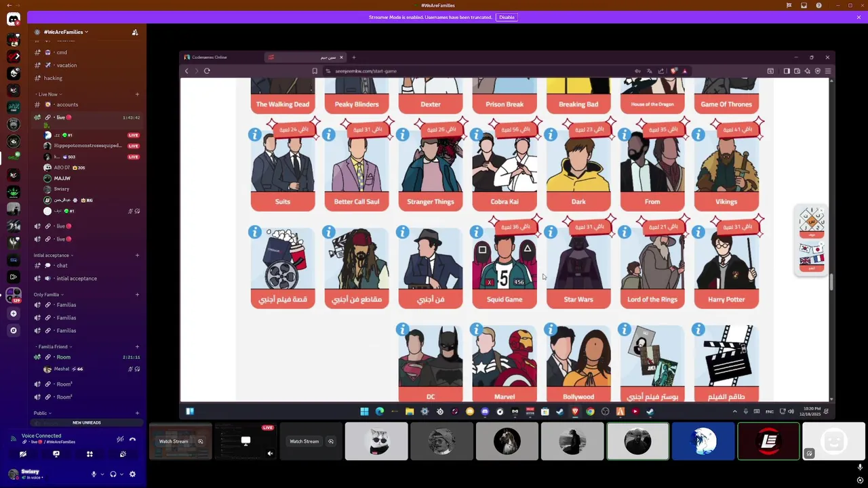
Task: Select Cobra Kai category card
Action: point(505,171)
